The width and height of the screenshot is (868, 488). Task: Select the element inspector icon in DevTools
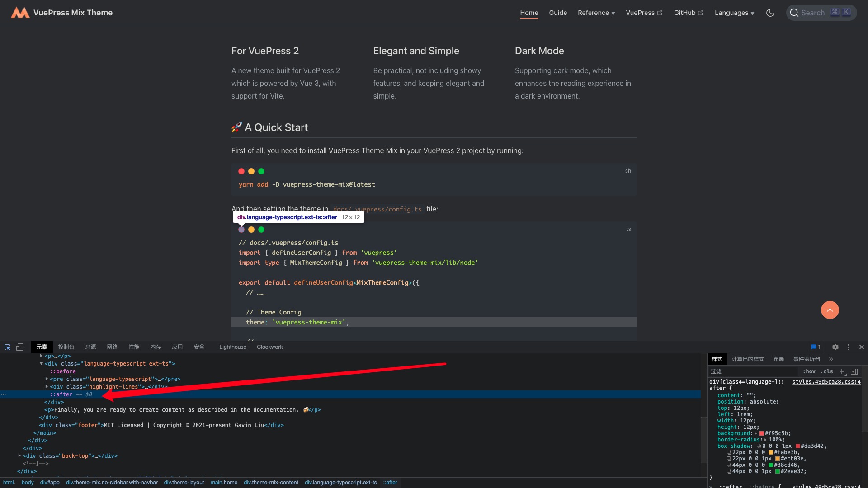click(x=7, y=347)
